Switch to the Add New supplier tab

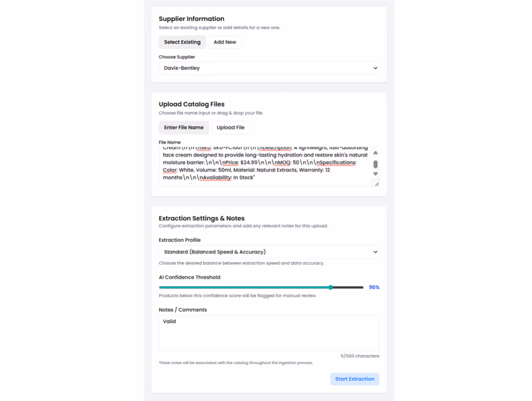tap(225, 42)
